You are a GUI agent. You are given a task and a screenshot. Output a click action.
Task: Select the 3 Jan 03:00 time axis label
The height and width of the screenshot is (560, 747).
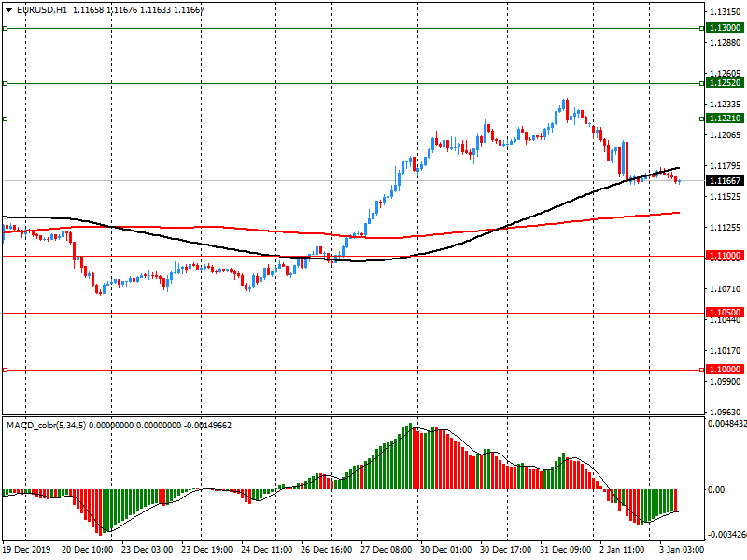682,550
